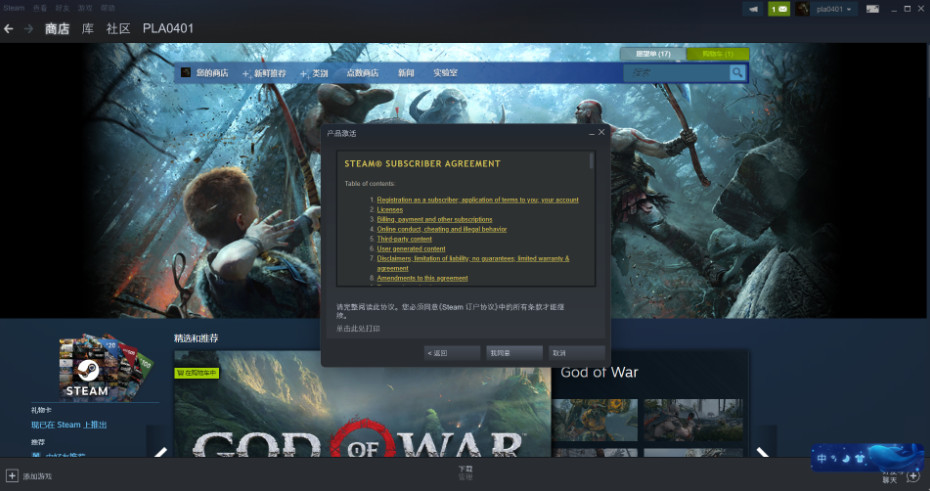Open the 游戏 menu
Screen dimensions: 930x491
click(x=85, y=8)
